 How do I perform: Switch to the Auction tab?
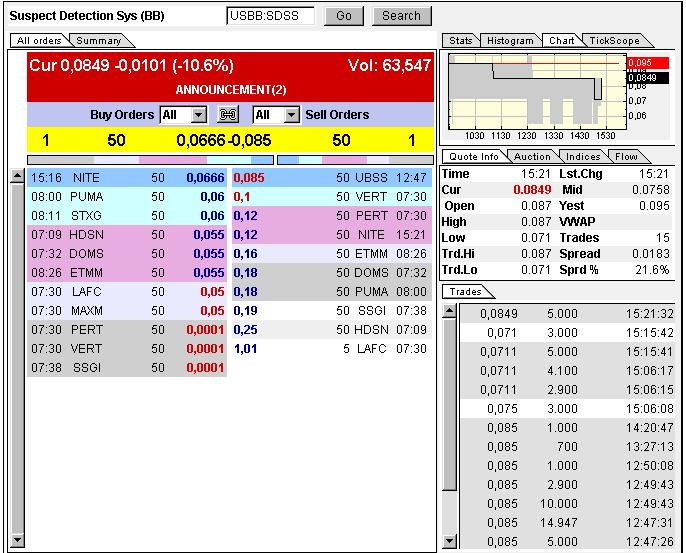pyautogui.click(x=532, y=156)
